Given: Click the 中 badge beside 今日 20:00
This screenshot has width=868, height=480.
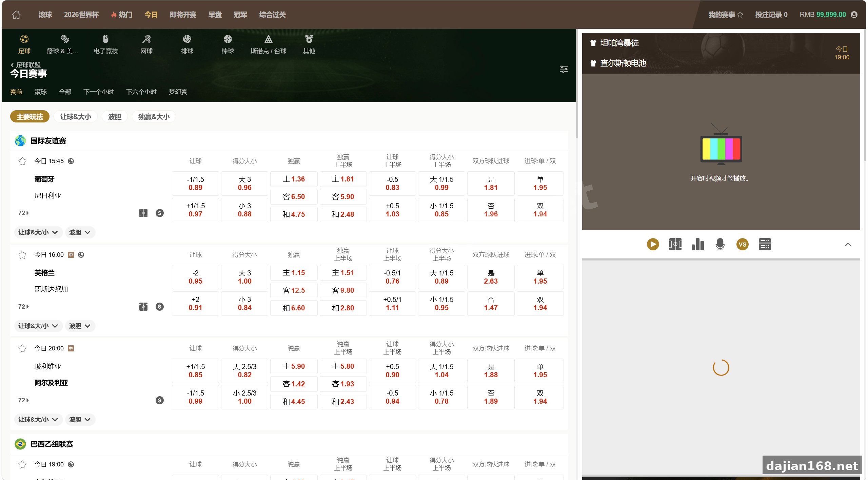Looking at the screenshot, I should click(x=71, y=348).
